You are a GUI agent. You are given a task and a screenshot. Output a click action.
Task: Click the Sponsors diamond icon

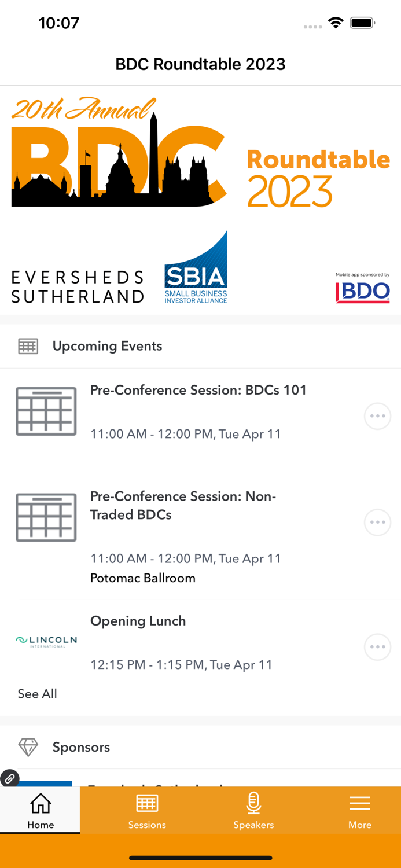[27, 747]
